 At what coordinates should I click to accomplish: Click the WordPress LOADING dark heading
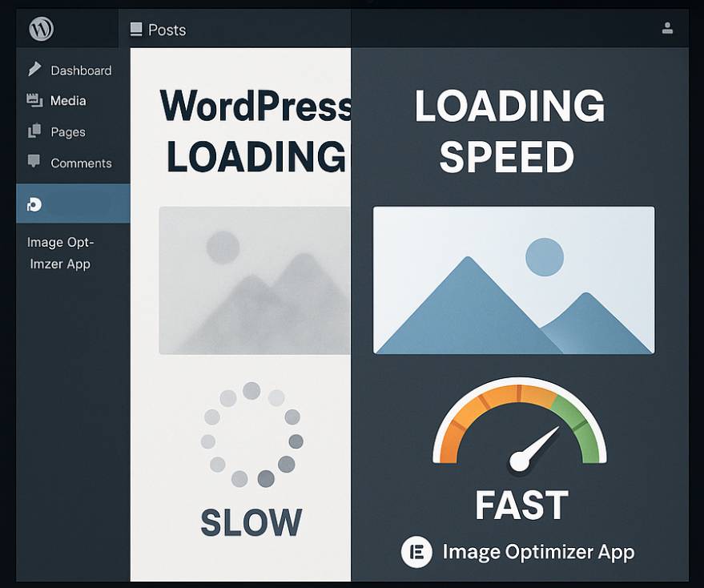[255, 131]
